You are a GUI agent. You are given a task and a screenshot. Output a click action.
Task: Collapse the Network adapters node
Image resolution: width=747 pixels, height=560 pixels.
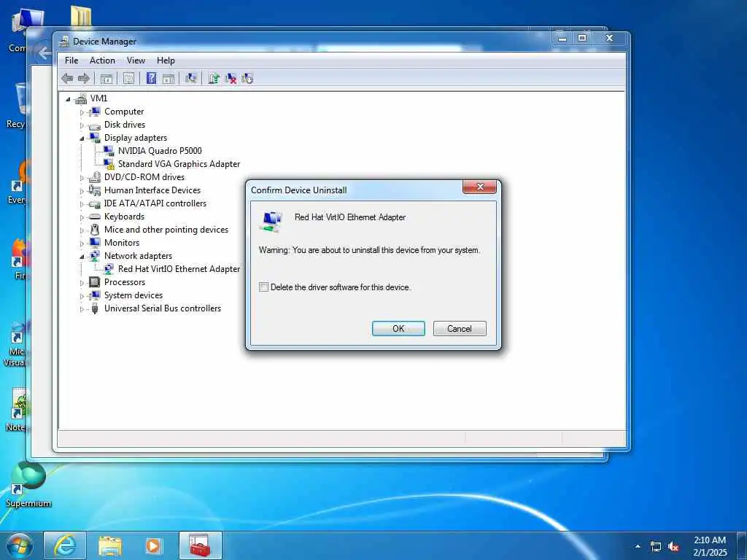coord(82,257)
